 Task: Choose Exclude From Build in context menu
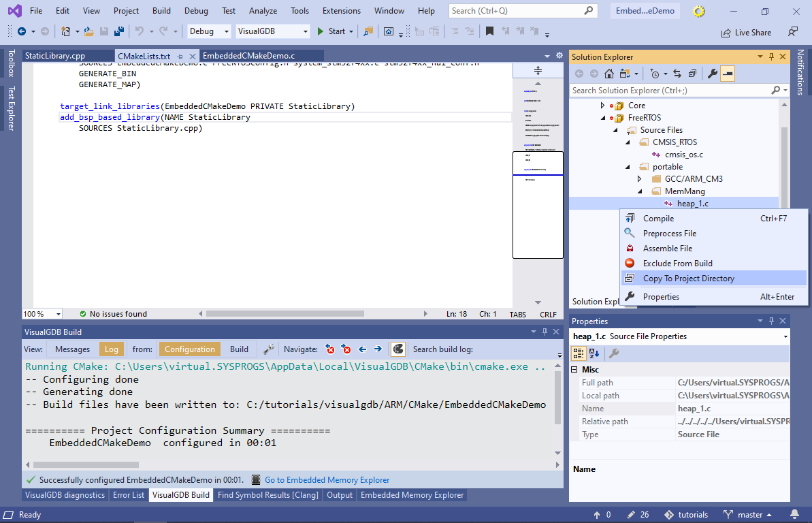[x=713, y=264]
